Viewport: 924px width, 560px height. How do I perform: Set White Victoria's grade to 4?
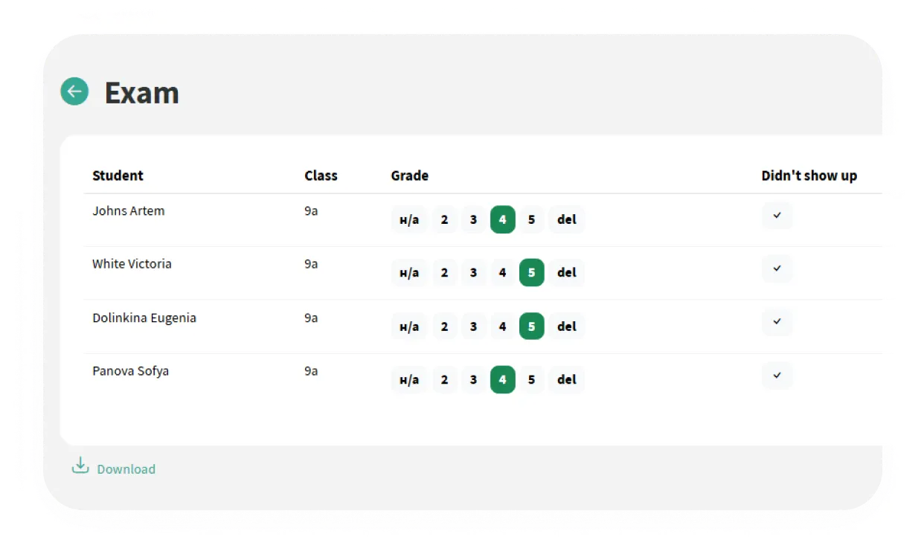point(502,273)
